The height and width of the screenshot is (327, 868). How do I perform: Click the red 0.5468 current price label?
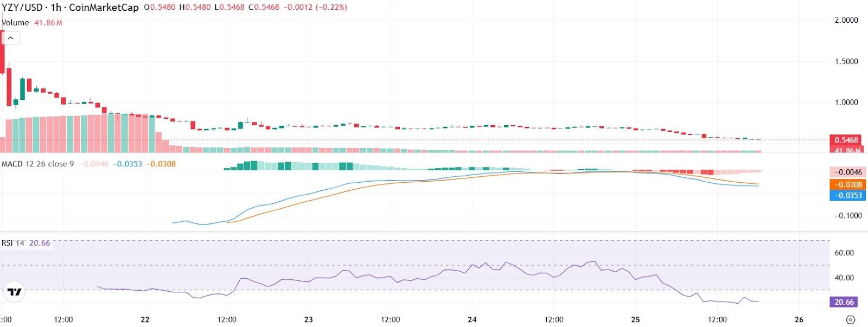[846, 140]
